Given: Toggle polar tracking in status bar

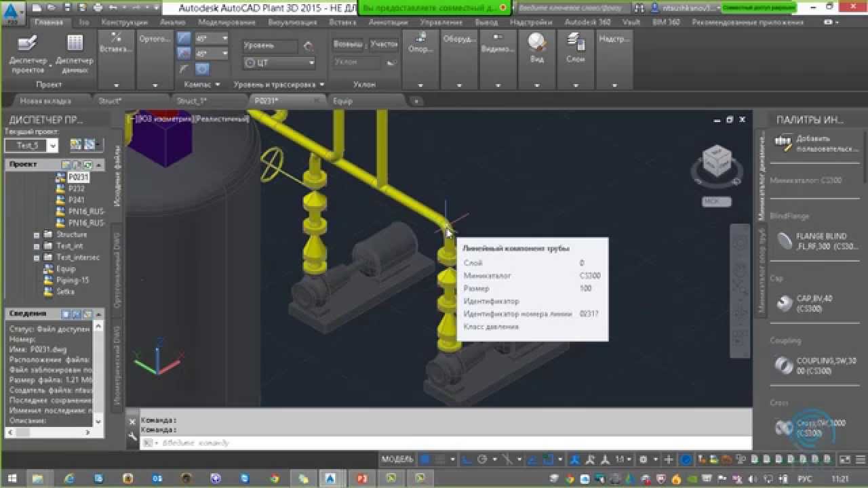Looking at the screenshot, I should 483,460.
